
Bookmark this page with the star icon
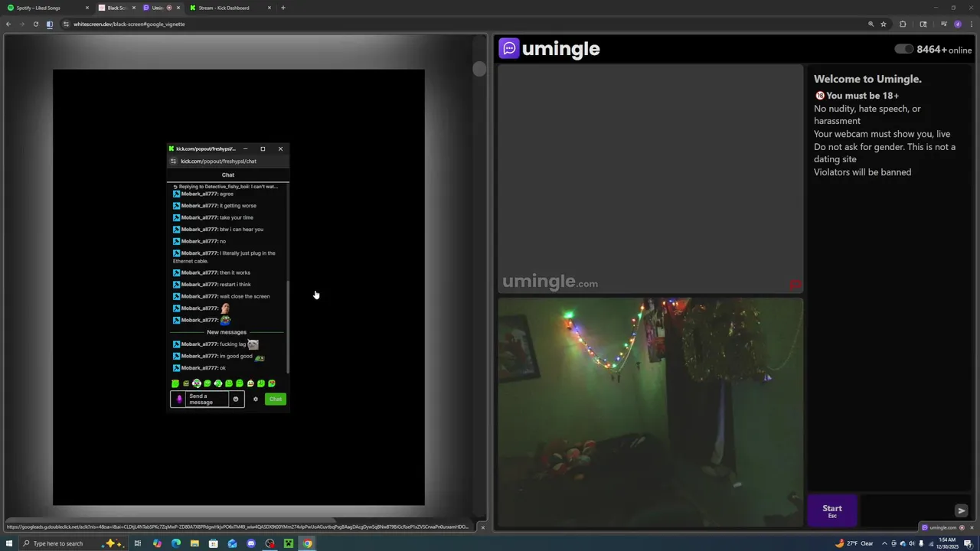click(884, 24)
